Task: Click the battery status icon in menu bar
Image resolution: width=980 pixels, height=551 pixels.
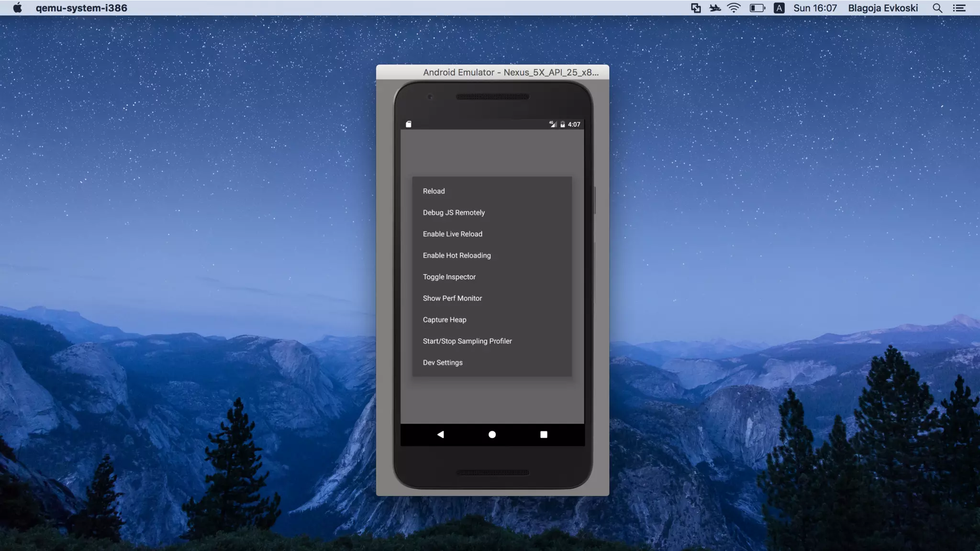Action: point(757,8)
